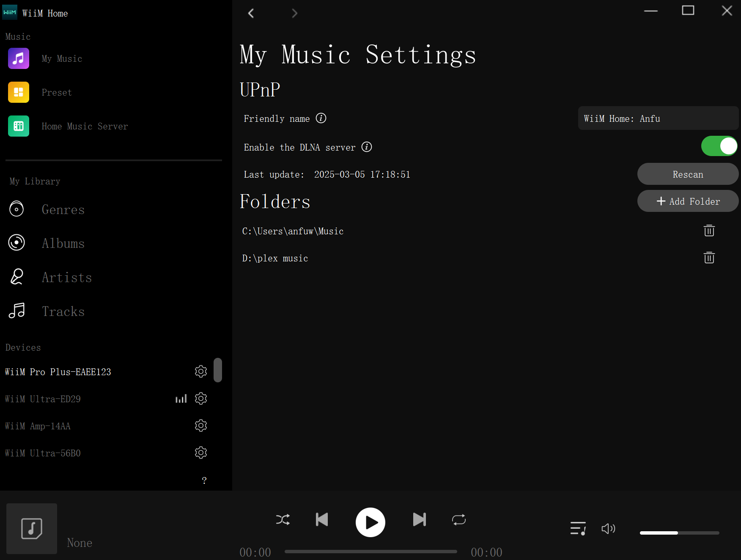The height and width of the screenshot is (560, 741).
Task: Click the C:\Users\anfuw\Music path
Action: 293,231
